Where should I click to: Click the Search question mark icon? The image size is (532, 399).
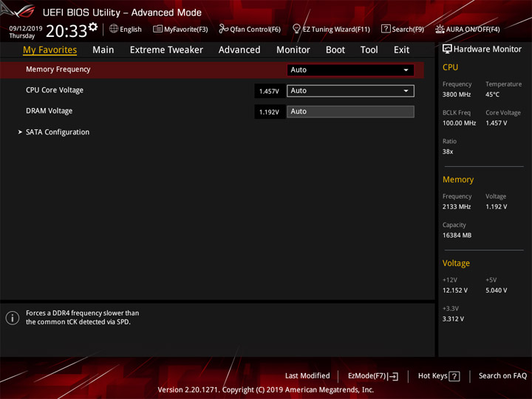click(x=386, y=29)
